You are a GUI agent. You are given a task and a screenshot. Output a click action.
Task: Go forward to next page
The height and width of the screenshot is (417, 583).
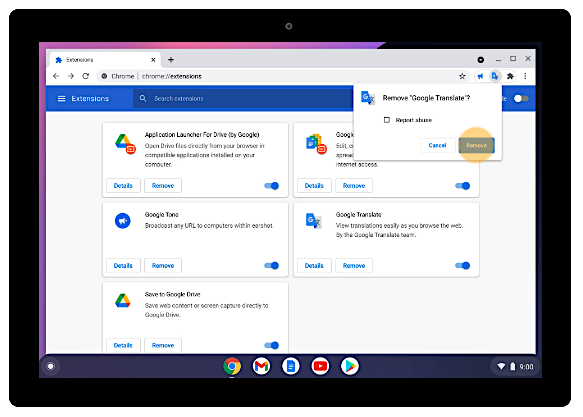point(71,76)
